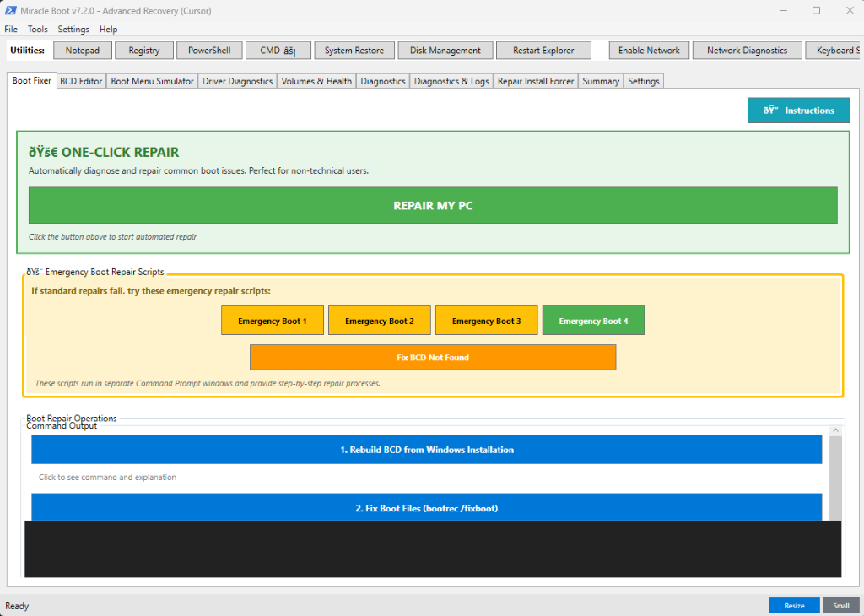The width and height of the screenshot is (864, 616).
Task: Launch the Registry utility
Action: (x=143, y=50)
